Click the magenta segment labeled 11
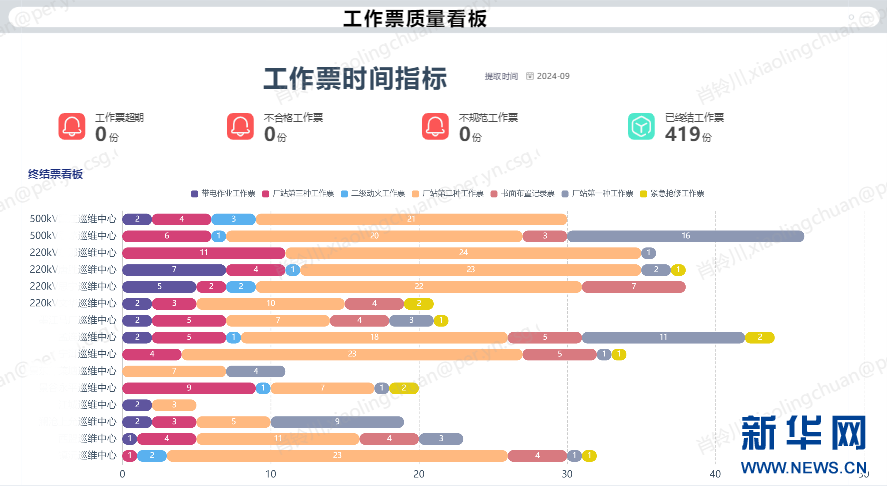 203,253
